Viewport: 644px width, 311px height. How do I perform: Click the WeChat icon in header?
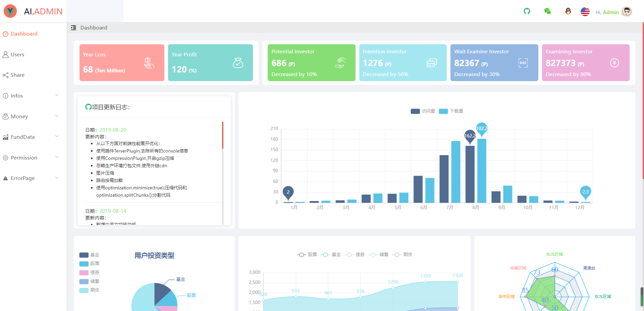tap(547, 11)
